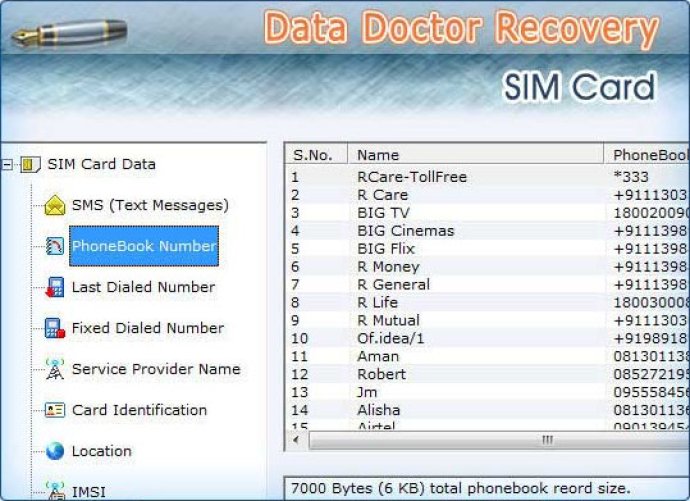Image resolution: width=690 pixels, height=501 pixels.
Task: Click serial number 10 in the table
Action: [299, 338]
